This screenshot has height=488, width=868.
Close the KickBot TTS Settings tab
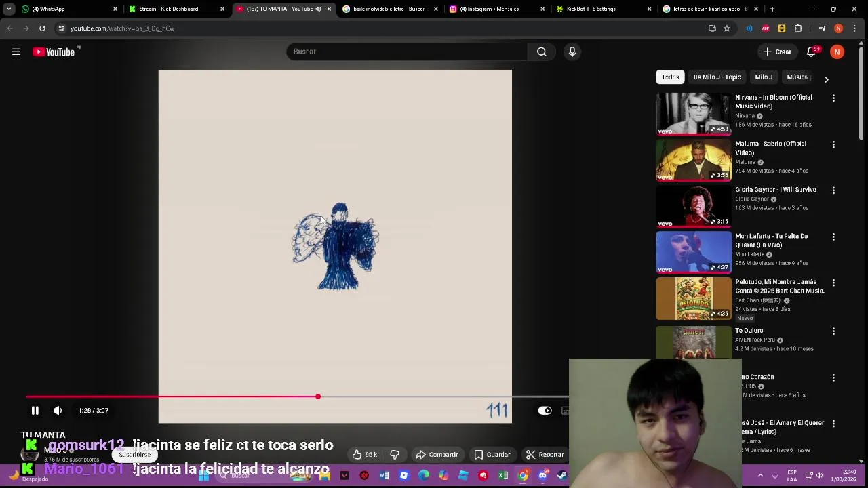pos(650,9)
